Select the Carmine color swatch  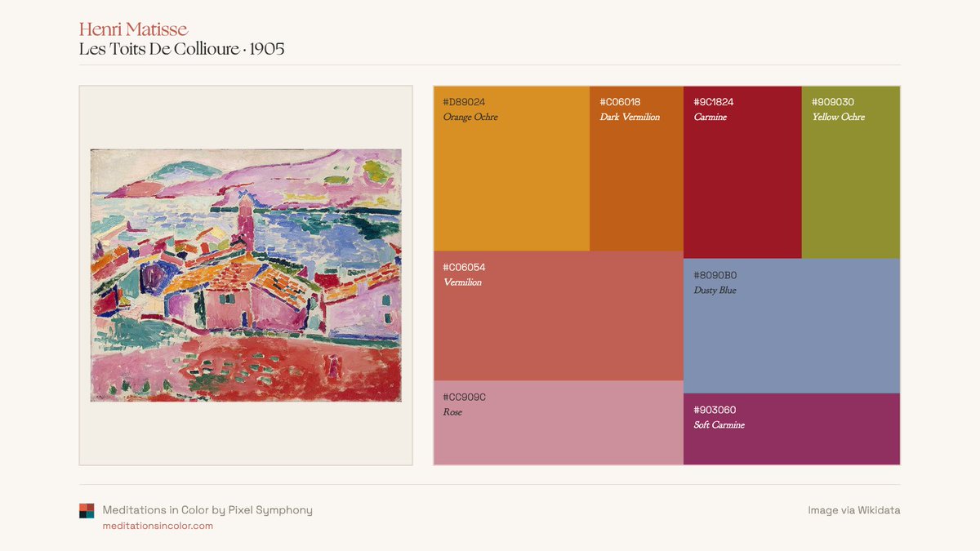tap(742, 172)
